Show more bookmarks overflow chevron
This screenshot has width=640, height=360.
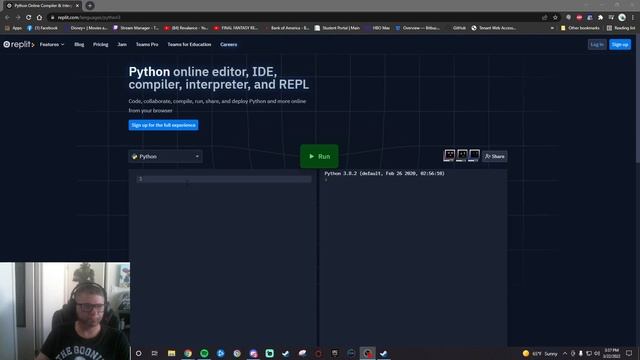tap(552, 28)
